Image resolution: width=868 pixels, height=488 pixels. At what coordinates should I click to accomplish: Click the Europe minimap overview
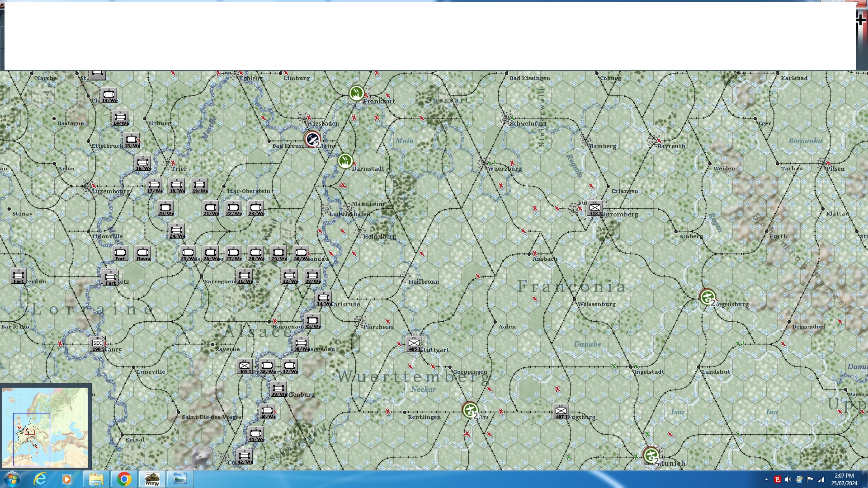pyautogui.click(x=45, y=427)
